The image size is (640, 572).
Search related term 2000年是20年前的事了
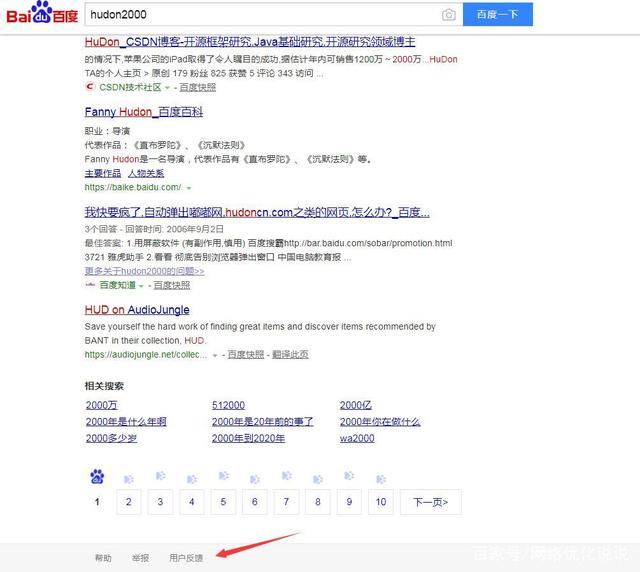click(x=262, y=422)
